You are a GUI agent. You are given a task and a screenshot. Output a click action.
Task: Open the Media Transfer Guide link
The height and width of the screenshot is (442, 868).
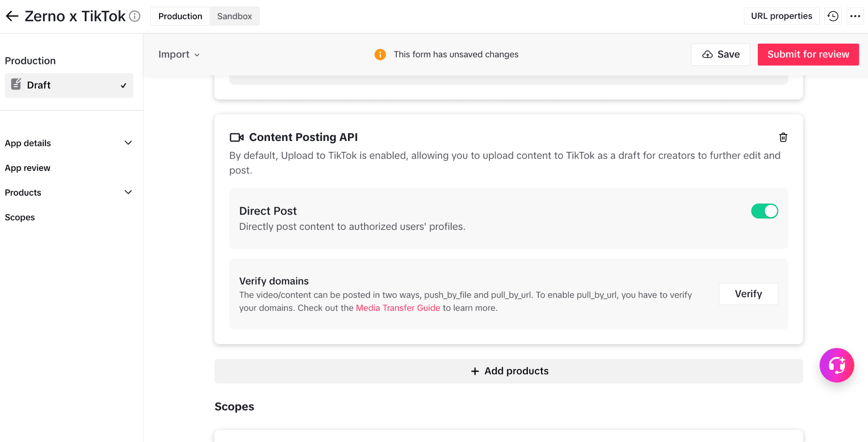point(398,308)
